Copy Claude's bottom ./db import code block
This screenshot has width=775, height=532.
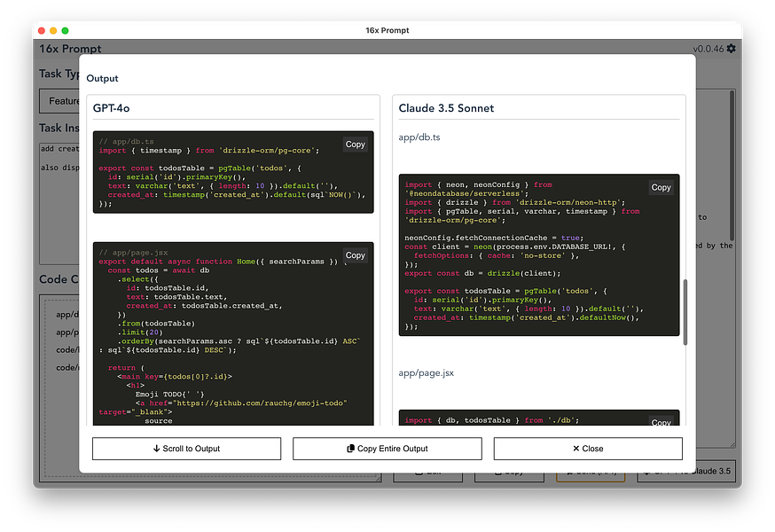(661, 422)
